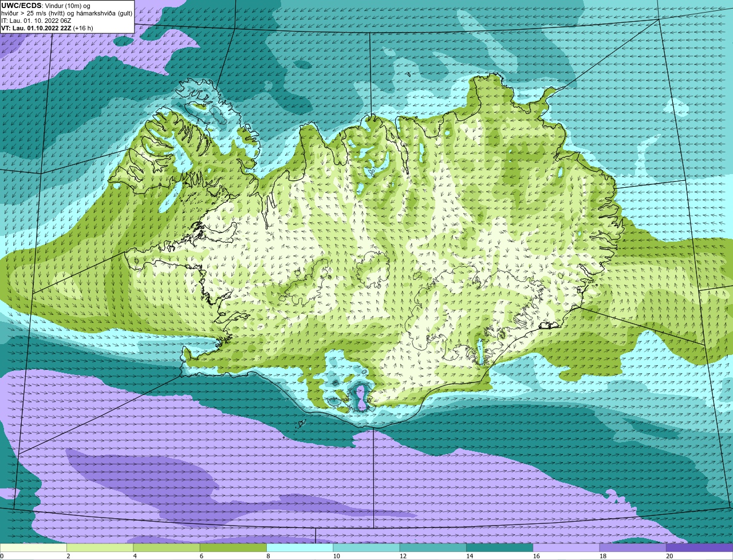The width and height of the screenshot is (733, 560).
Task: Click the scale label "6" on the color bar
Action: pos(202,556)
